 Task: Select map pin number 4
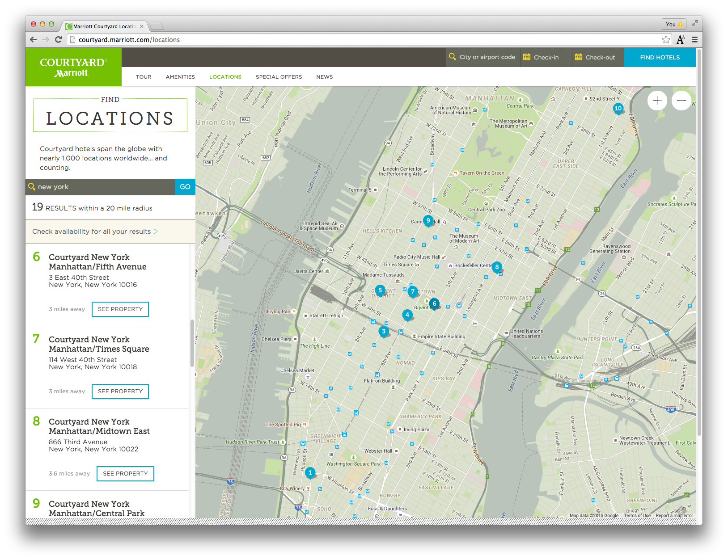[407, 315]
